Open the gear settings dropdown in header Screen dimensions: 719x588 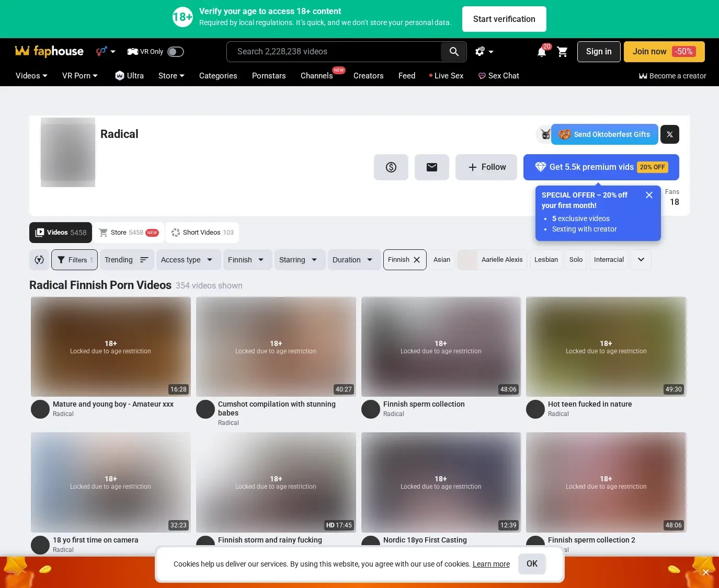tap(484, 52)
